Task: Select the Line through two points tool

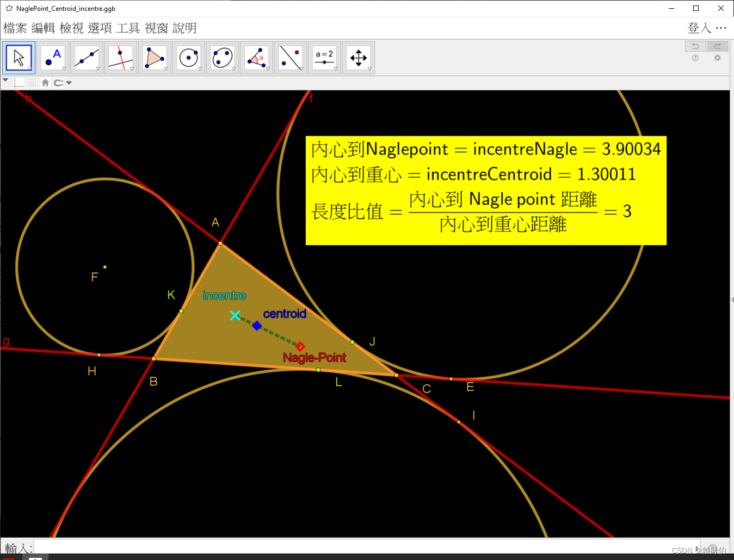Action: 87,58
